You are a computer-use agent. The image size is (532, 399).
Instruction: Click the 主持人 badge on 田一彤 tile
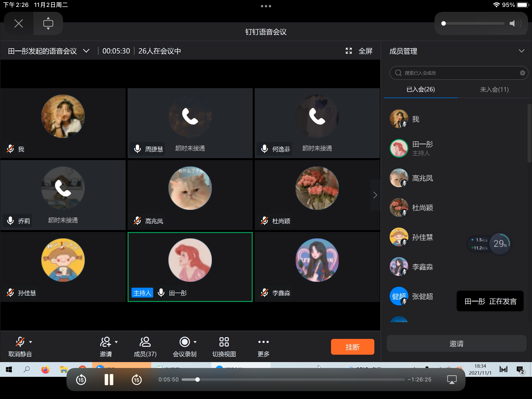[142, 293]
